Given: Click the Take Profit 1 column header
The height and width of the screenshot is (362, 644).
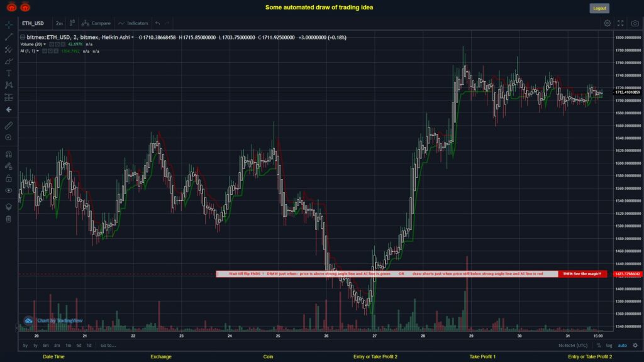Looking at the screenshot, I should point(482,357).
